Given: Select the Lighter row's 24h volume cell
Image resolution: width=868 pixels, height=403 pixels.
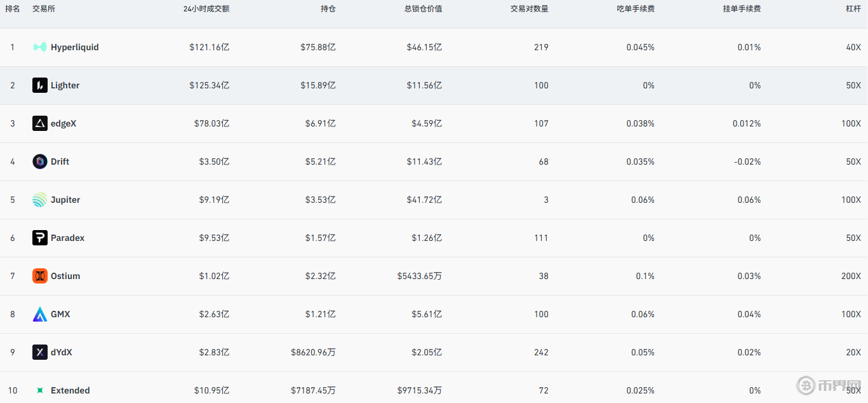Looking at the screenshot, I should pyautogui.click(x=209, y=85).
